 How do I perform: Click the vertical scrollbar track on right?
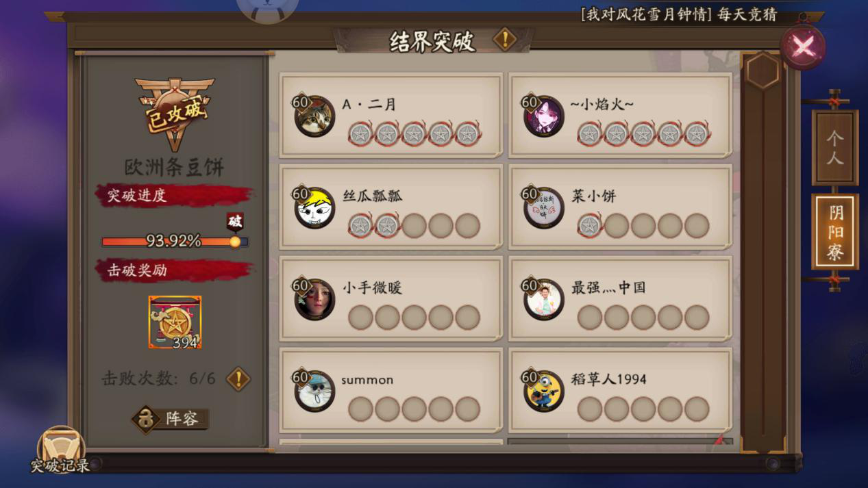(x=762, y=267)
